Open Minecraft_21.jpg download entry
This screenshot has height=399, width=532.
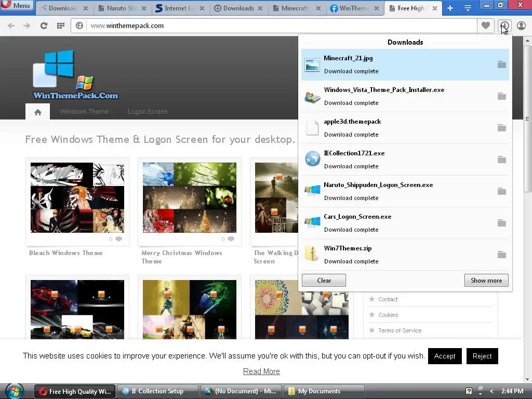point(405,64)
